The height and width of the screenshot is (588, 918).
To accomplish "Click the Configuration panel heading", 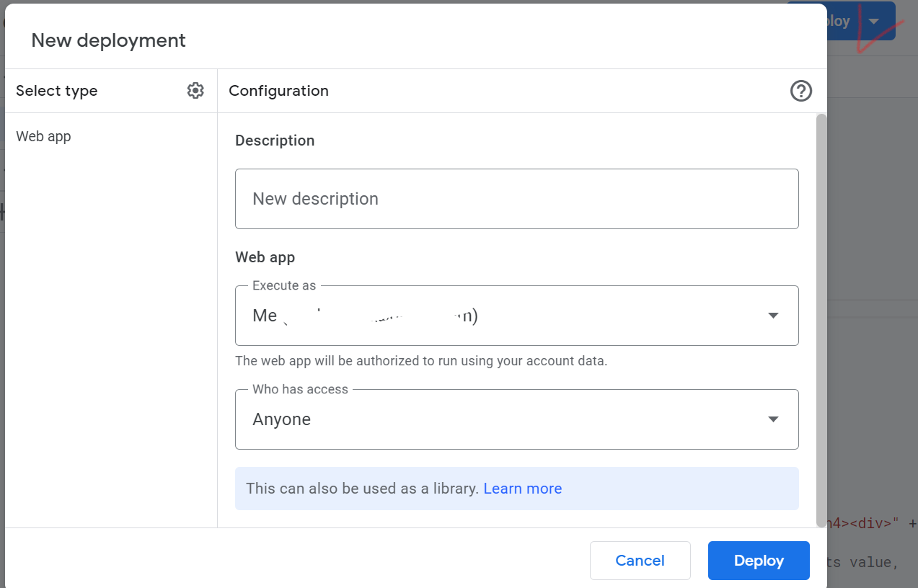I will (x=278, y=91).
